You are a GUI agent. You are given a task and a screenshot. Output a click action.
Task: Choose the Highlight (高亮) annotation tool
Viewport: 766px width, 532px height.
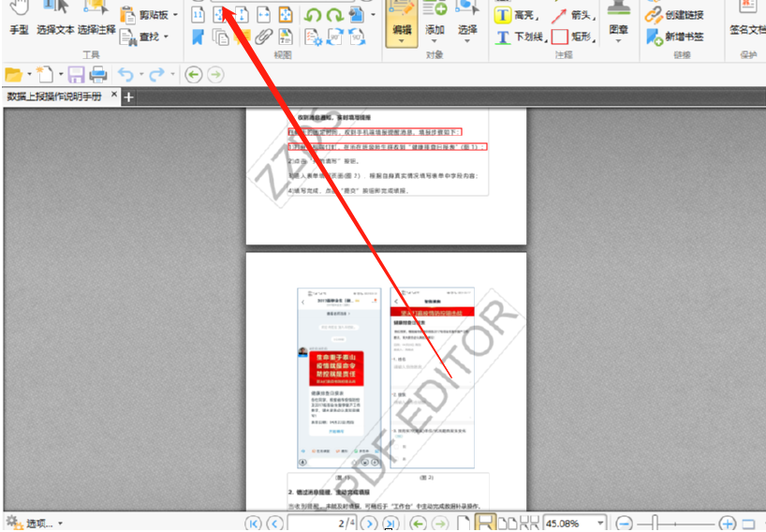tap(516, 15)
